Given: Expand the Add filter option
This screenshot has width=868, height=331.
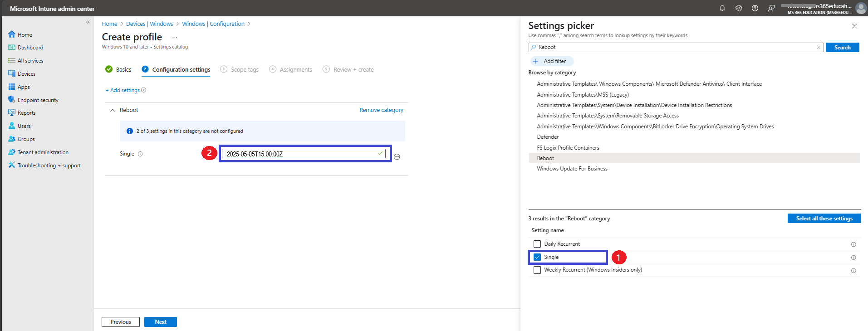Looking at the screenshot, I should [551, 61].
